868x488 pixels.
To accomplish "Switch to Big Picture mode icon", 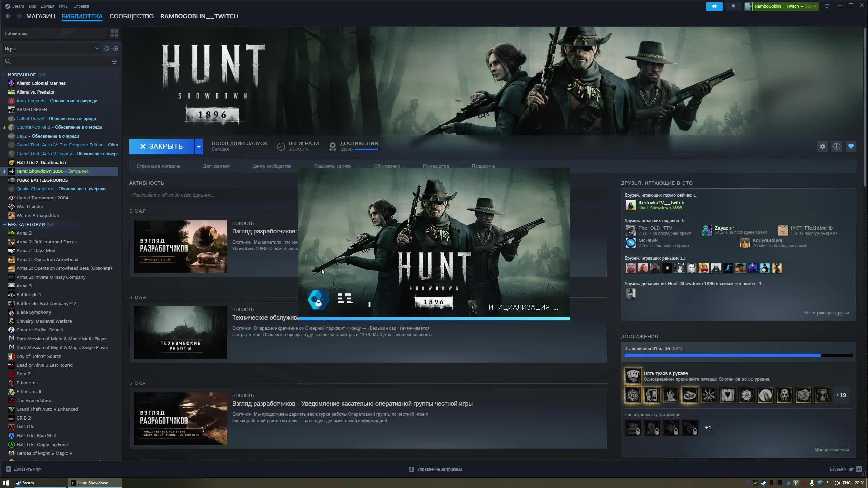I will pos(827,6).
